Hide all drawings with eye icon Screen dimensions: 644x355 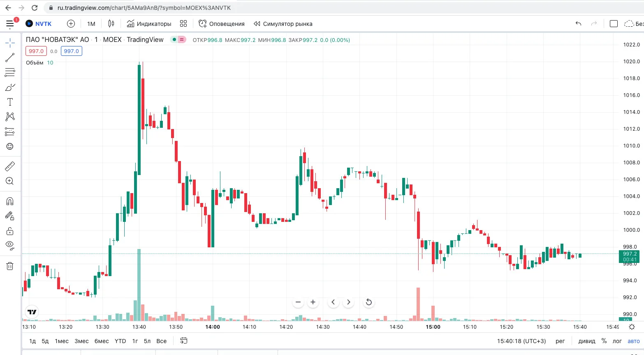pos(10,246)
